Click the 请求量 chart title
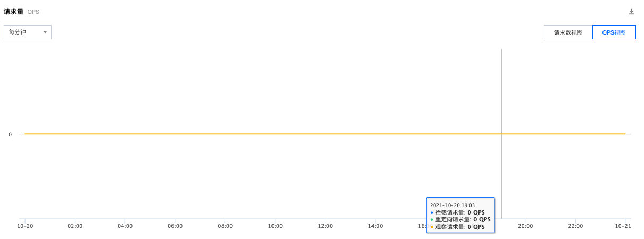Image resolution: width=644 pixels, height=239 pixels. click(14, 11)
